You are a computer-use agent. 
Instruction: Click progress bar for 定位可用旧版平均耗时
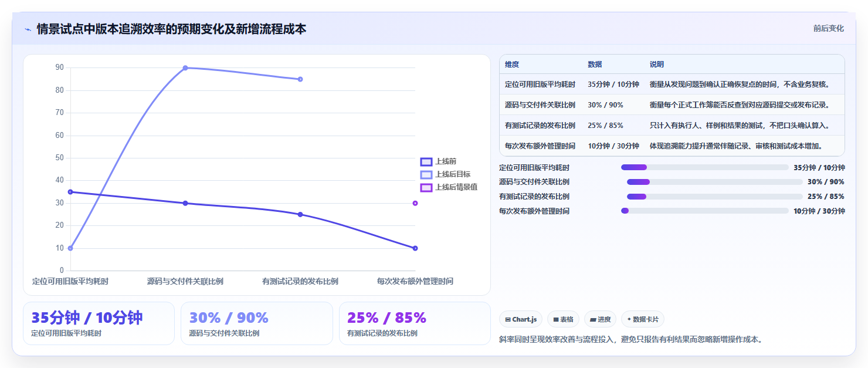coord(705,167)
